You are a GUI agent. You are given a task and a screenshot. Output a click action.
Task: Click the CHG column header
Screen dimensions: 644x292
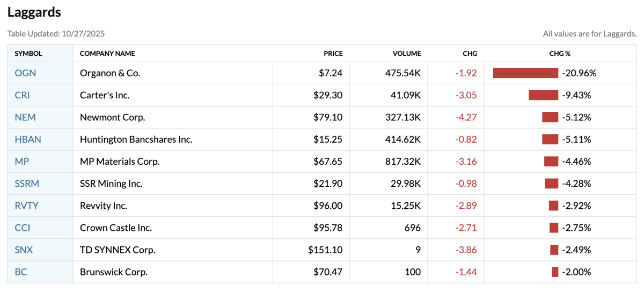(x=470, y=54)
